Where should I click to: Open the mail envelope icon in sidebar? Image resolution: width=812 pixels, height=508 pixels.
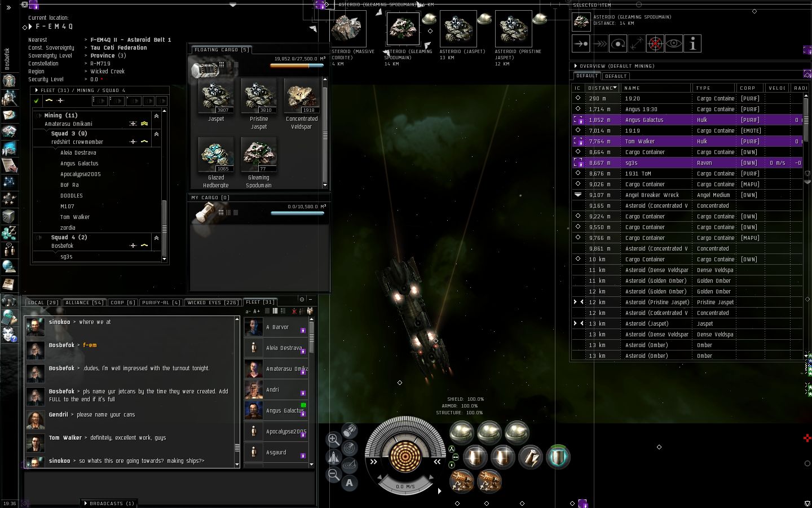coord(9,115)
